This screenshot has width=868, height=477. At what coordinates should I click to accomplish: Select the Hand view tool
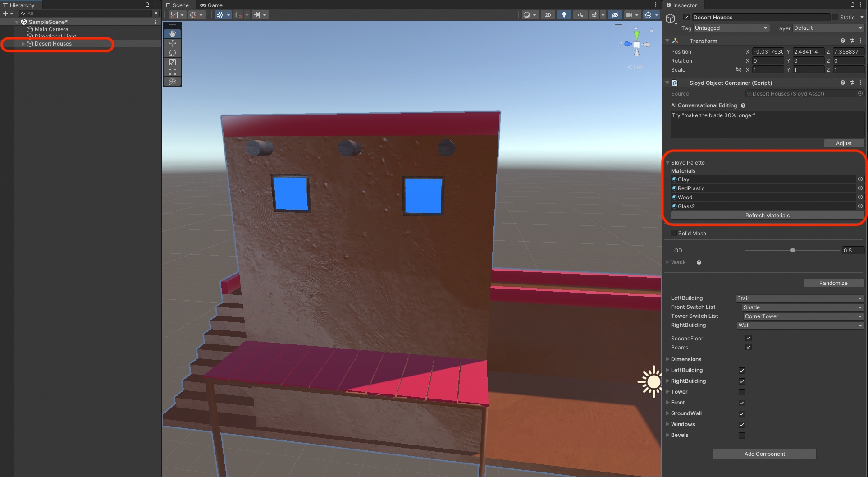point(172,34)
